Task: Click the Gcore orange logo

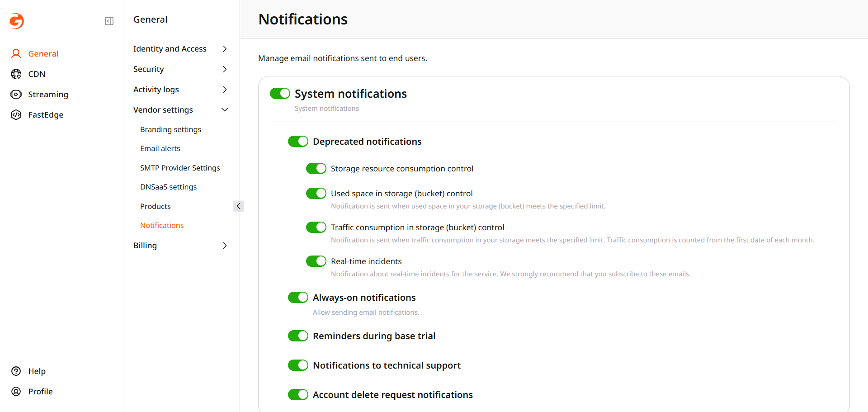Action: pos(17,21)
